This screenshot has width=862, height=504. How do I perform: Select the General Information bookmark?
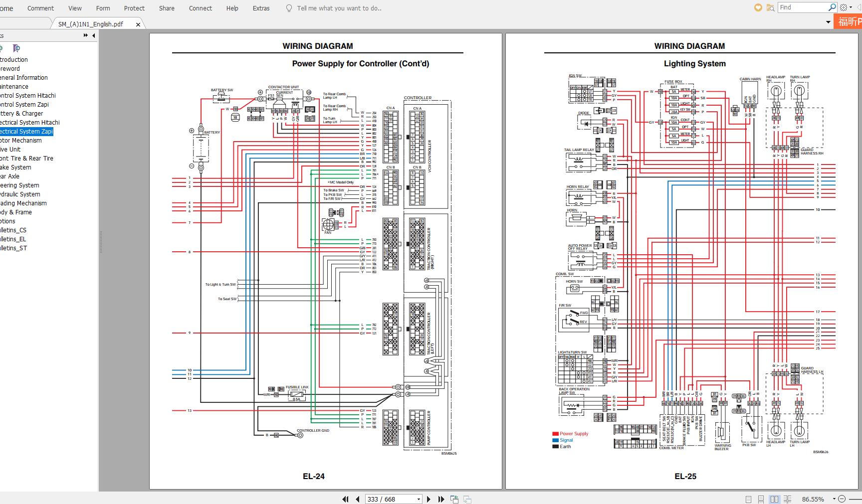coord(24,78)
